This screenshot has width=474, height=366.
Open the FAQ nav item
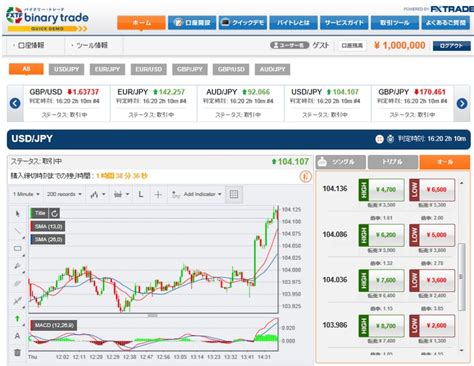[446, 22]
